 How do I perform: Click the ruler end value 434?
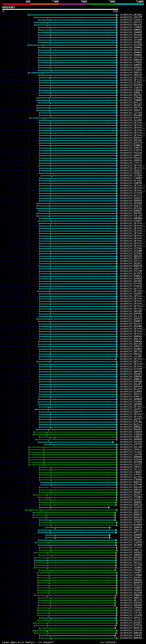pyautogui.click(x=115, y=11)
